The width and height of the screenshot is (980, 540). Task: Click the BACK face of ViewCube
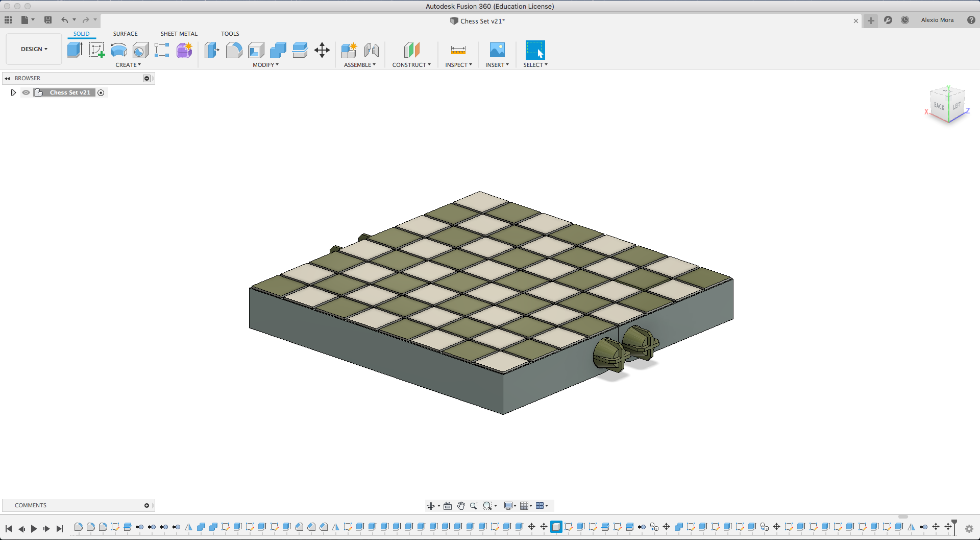pyautogui.click(x=939, y=106)
